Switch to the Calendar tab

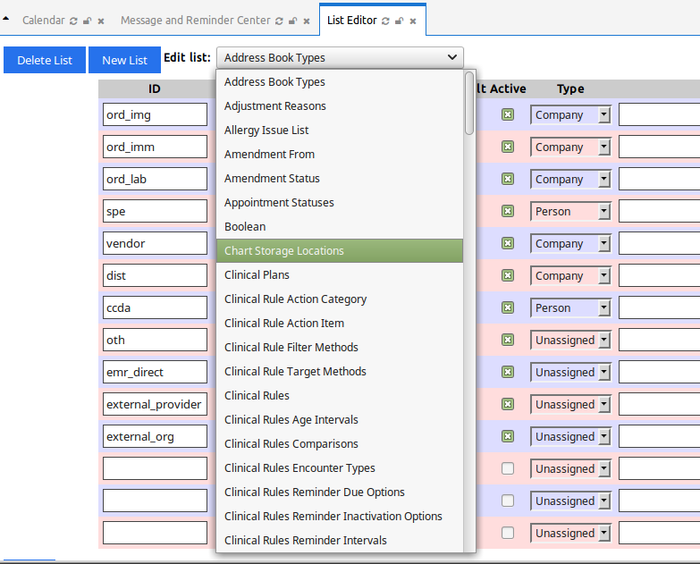coord(43,20)
